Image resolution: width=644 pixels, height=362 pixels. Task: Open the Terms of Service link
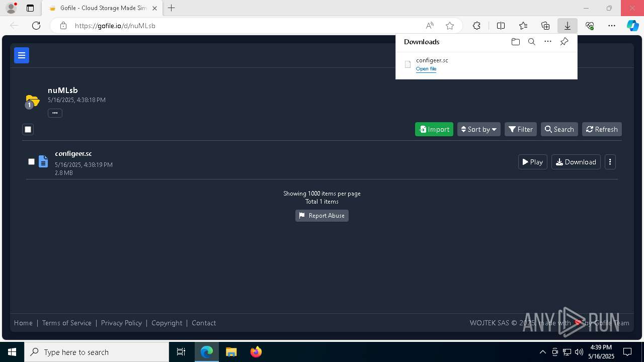pos(67,323)
